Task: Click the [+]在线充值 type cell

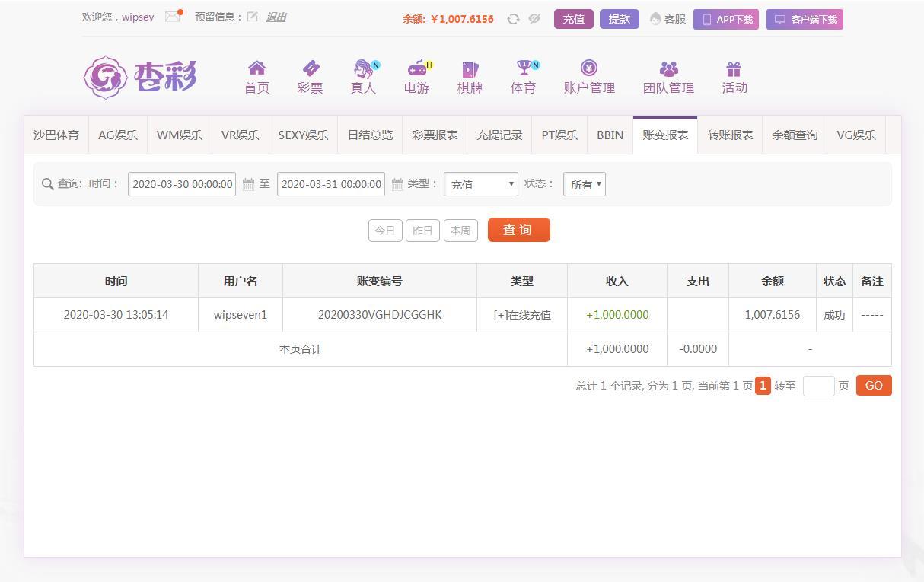Action: pos(522,315)
